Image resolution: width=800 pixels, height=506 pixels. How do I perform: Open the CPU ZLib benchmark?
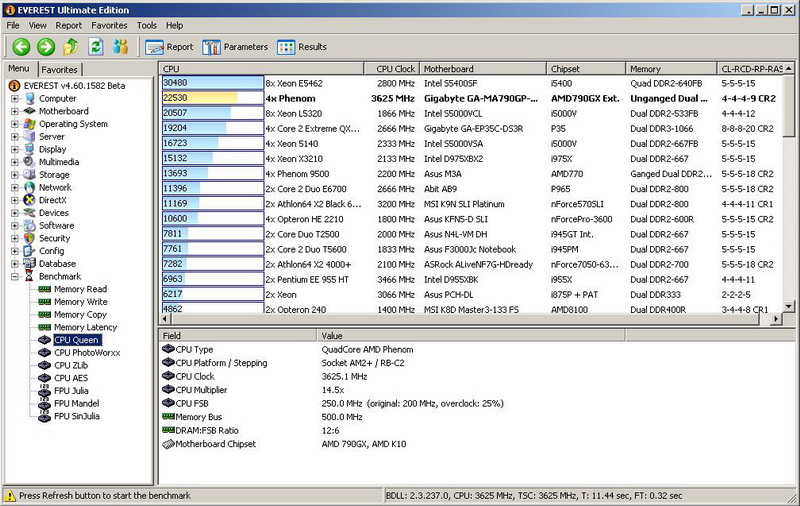(x=71, y=366)
